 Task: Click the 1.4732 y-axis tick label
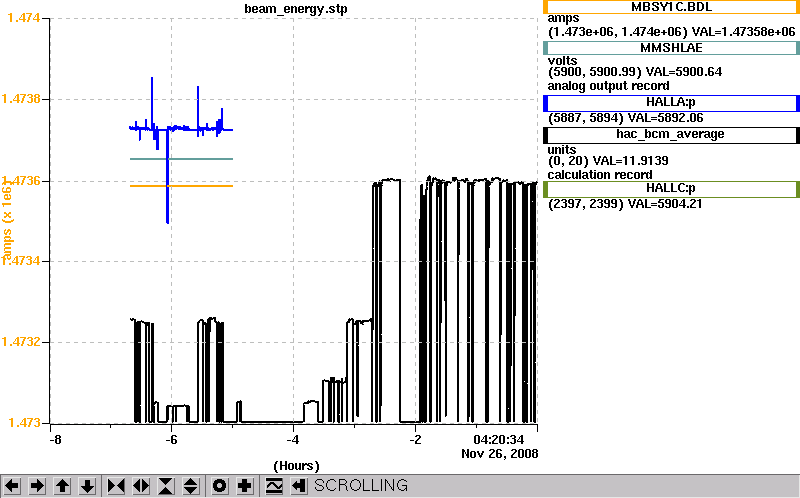pos(21,341)
